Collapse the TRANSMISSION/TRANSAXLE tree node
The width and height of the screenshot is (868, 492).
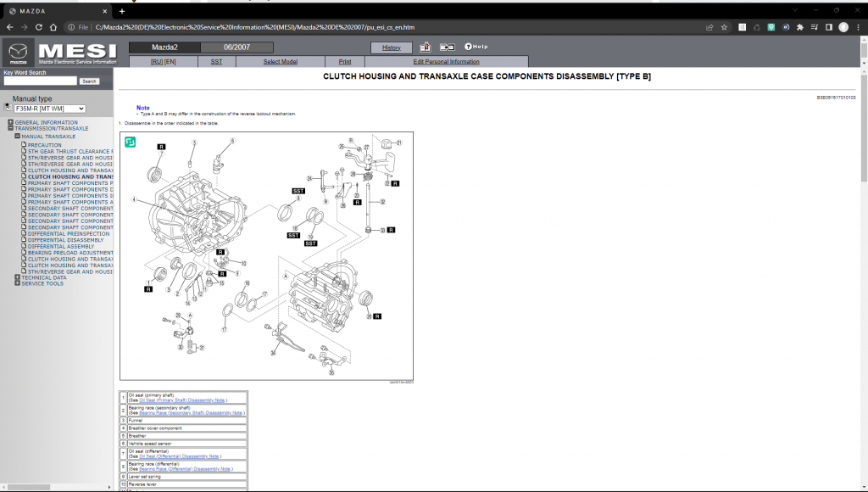(x=11, y=128)
